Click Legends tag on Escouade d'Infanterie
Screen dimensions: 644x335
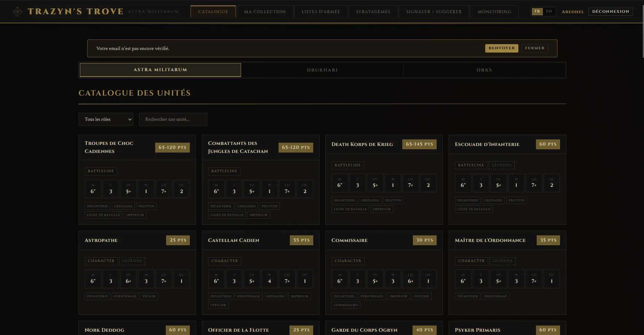pos(502,165)
